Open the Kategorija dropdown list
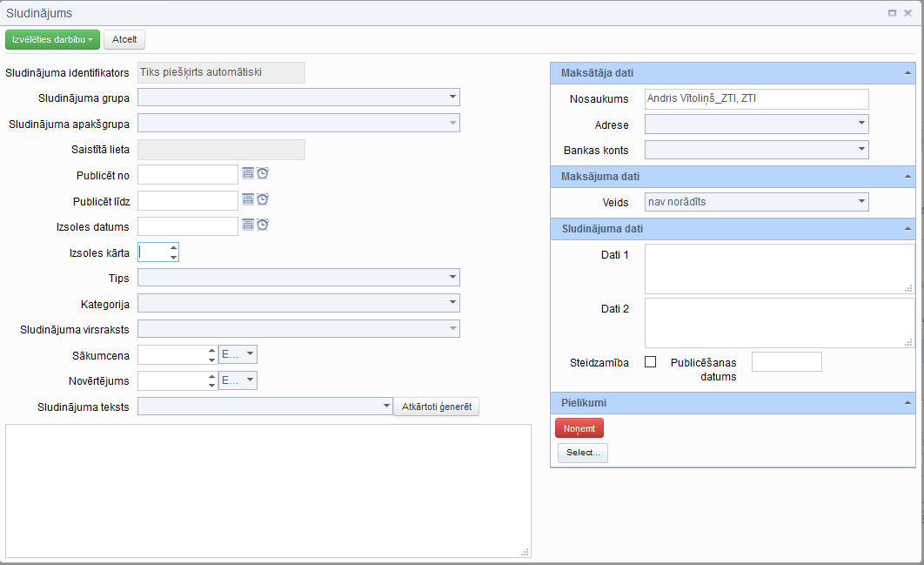This screenshot has width=924, height=565. coord(452,303)
